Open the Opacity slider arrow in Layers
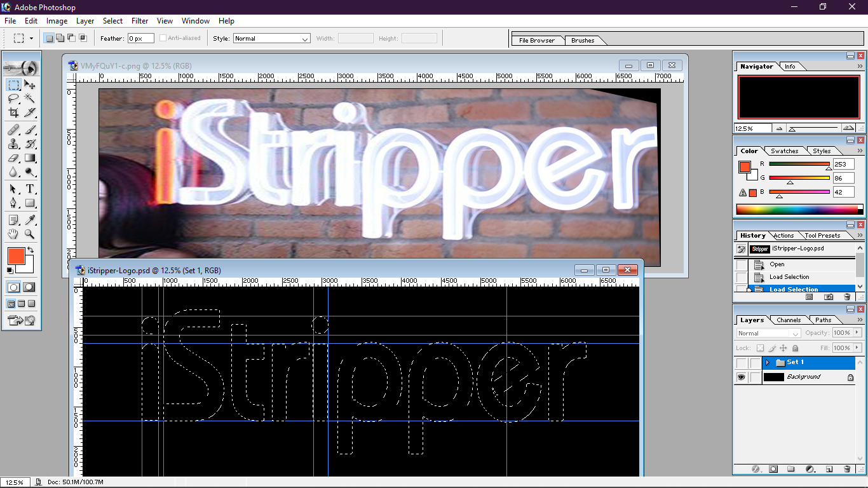This screenshot has height=488, width=868. (x=857, y=333)
